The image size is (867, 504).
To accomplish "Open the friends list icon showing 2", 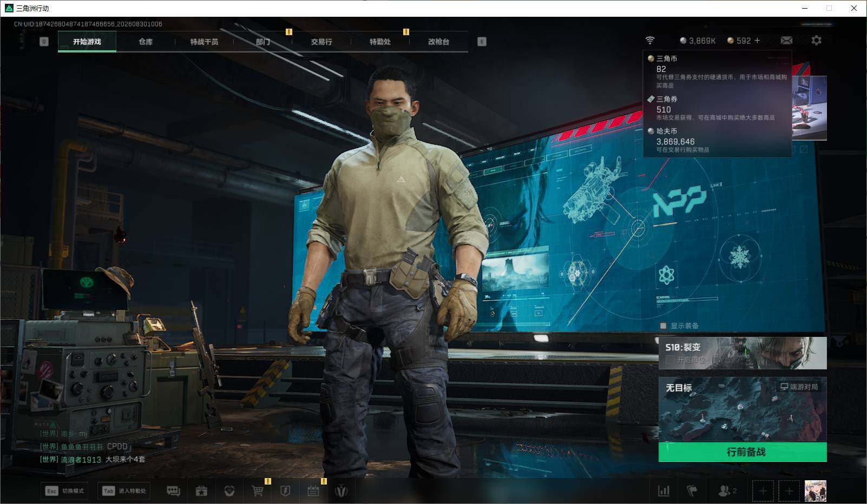I will [727, 491].
